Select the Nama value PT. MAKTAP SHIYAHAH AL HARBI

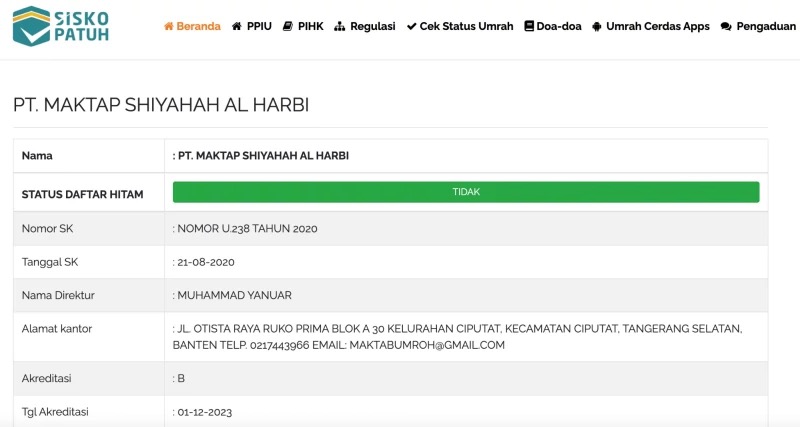263,156
